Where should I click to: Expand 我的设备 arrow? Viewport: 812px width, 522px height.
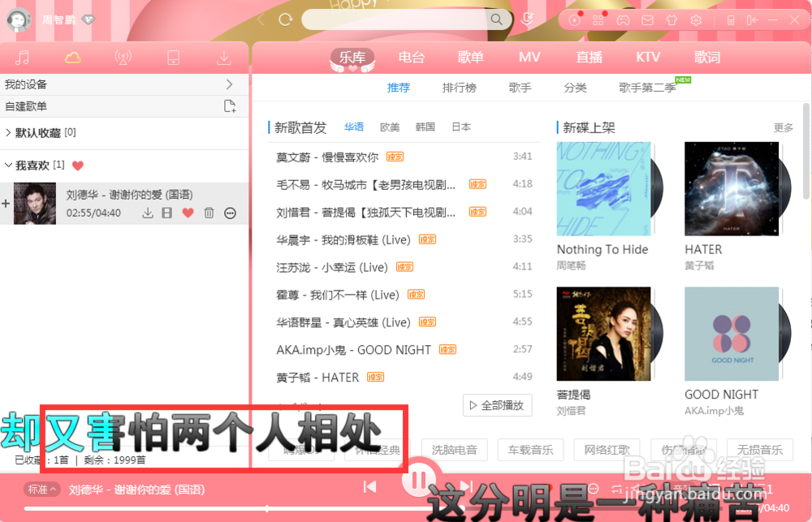click(230, 84)
